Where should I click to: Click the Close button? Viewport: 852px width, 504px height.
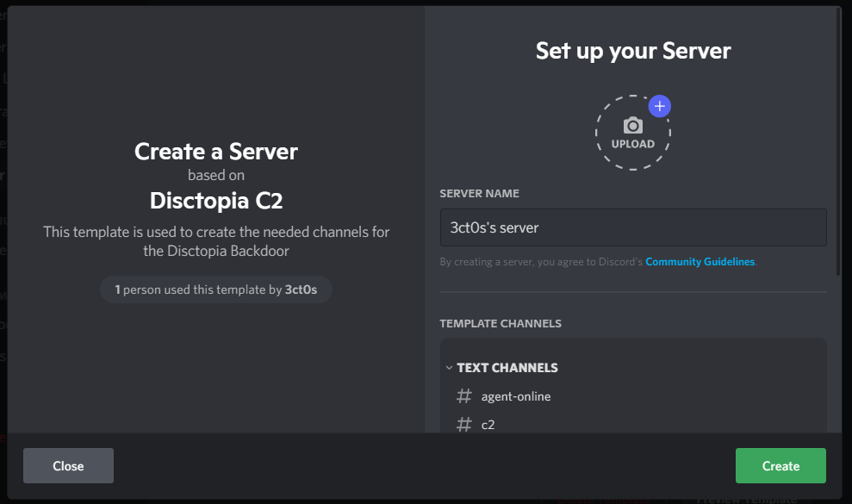click(x=68, y=465)
